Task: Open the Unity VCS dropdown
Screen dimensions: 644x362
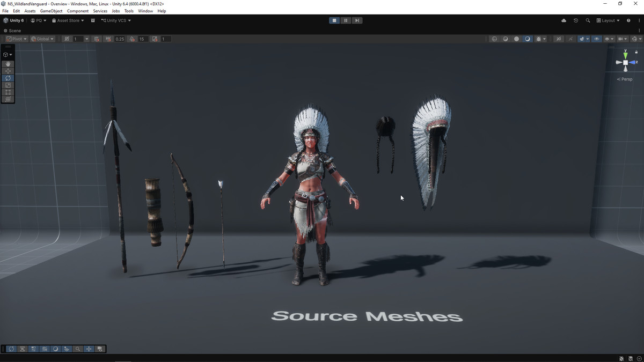Action: coord(116,20)
